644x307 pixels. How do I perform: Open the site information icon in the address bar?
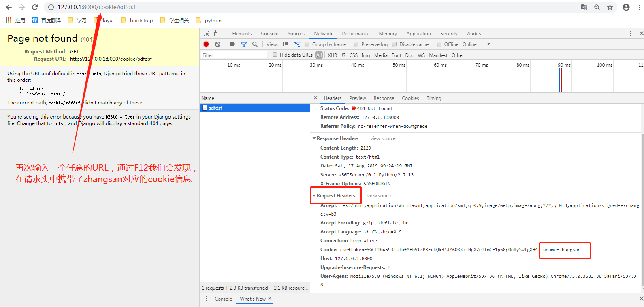coord(51,7)
